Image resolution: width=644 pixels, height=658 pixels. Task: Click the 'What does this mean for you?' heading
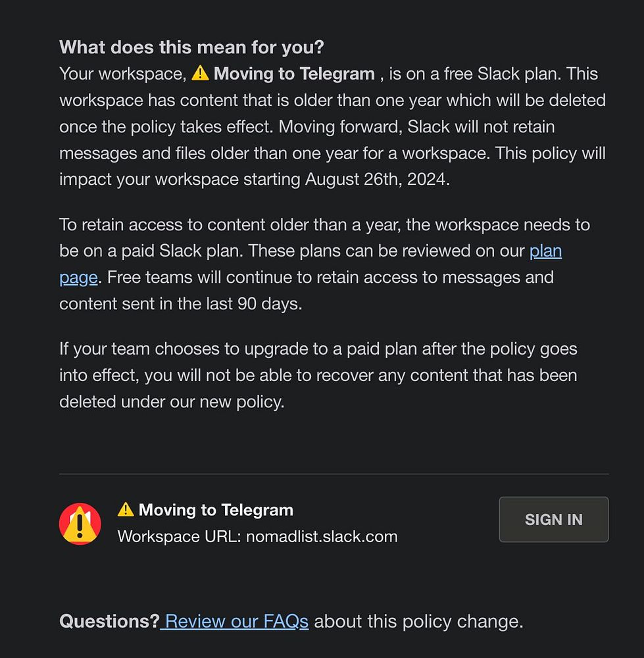[x=191, y=47]
